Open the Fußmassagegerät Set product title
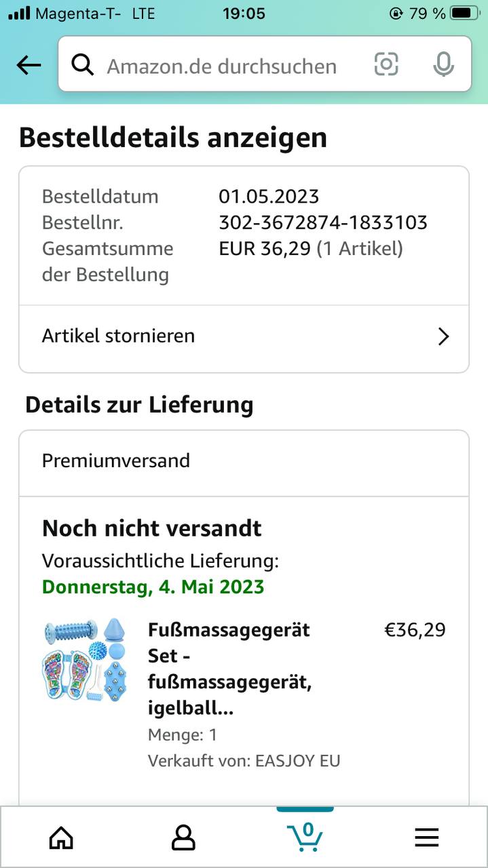488x868 pixels. [x=229, y=669]
